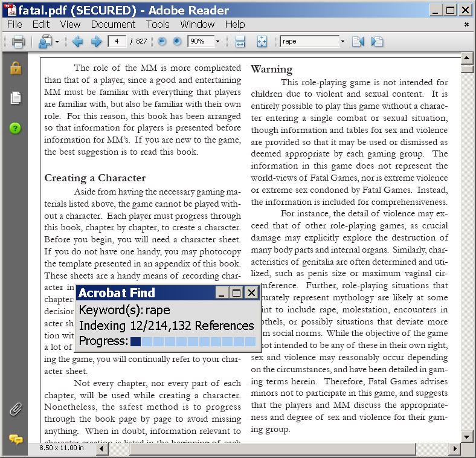Click the Warning heading in document
Viewport: 476px width, 458px height.
coord(272,69)
